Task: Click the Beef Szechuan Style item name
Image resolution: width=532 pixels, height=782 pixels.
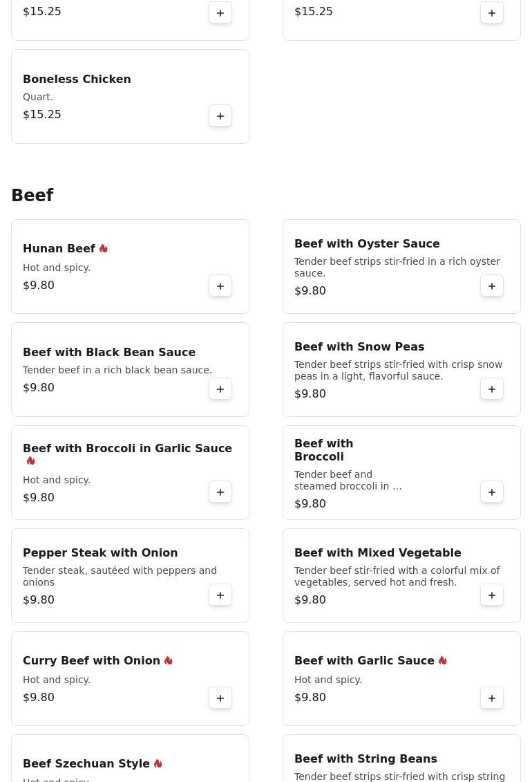Action: (86, 764)
